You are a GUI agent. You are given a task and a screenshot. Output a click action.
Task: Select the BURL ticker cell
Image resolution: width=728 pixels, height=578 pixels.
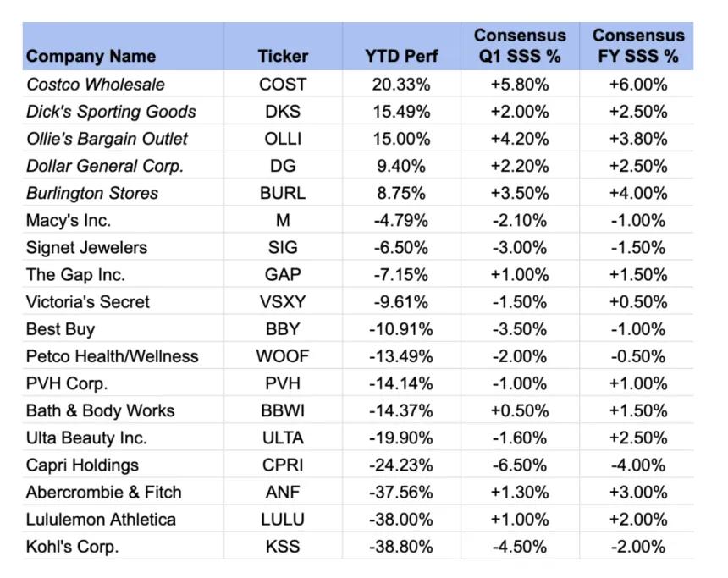[x=283, y=193]
